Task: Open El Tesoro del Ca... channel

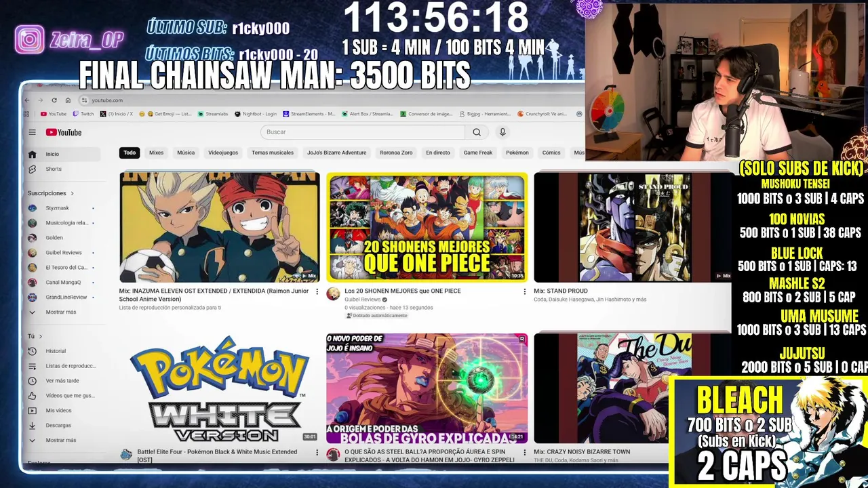Action: (64, 268)
